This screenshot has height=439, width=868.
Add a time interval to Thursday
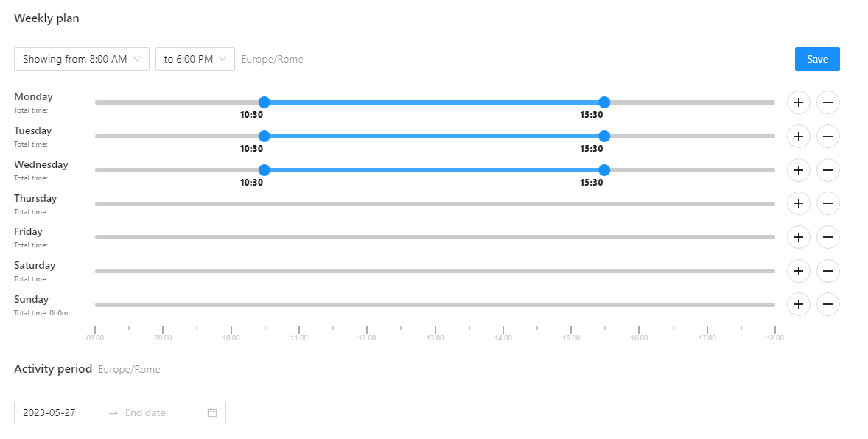pos(799,203)
